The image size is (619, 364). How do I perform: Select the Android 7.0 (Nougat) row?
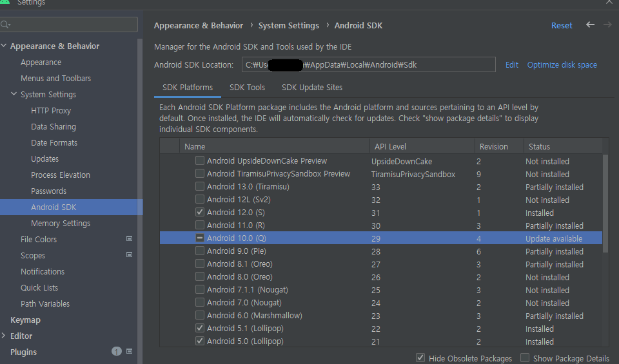[381, 303]
